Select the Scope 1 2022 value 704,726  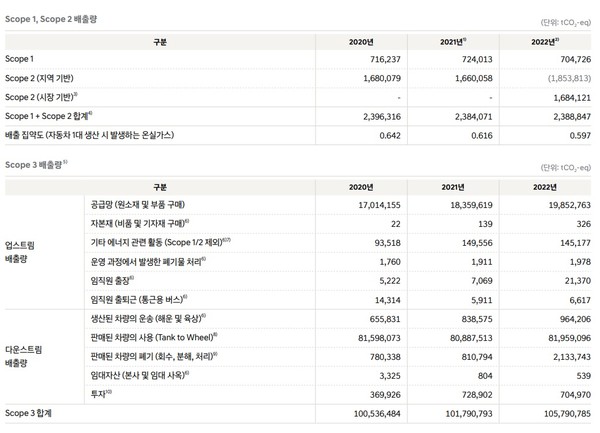click(x=576, y=59)
